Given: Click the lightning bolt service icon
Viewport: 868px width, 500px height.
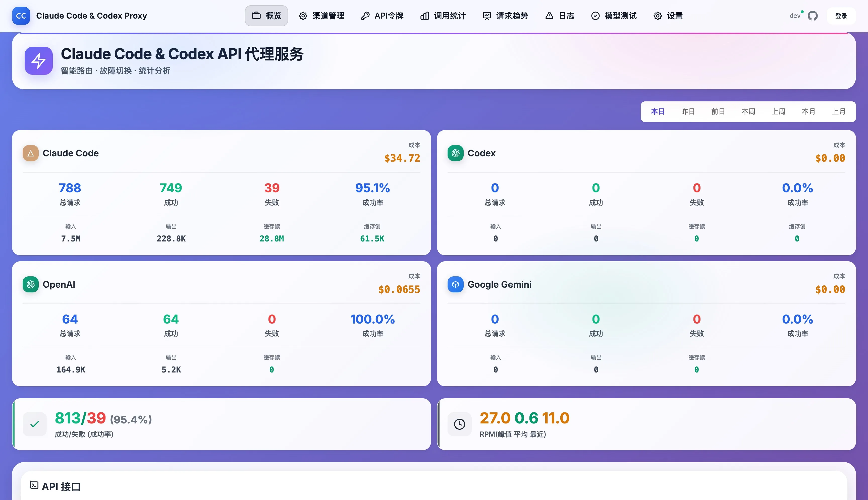Looking at the screenshot, I should pos(38,61).
